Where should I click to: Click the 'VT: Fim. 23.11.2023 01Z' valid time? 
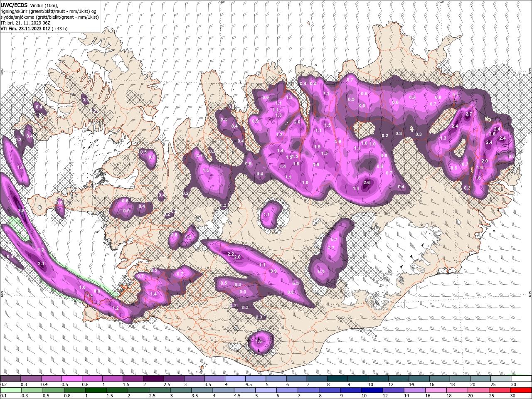pos(25,29)
